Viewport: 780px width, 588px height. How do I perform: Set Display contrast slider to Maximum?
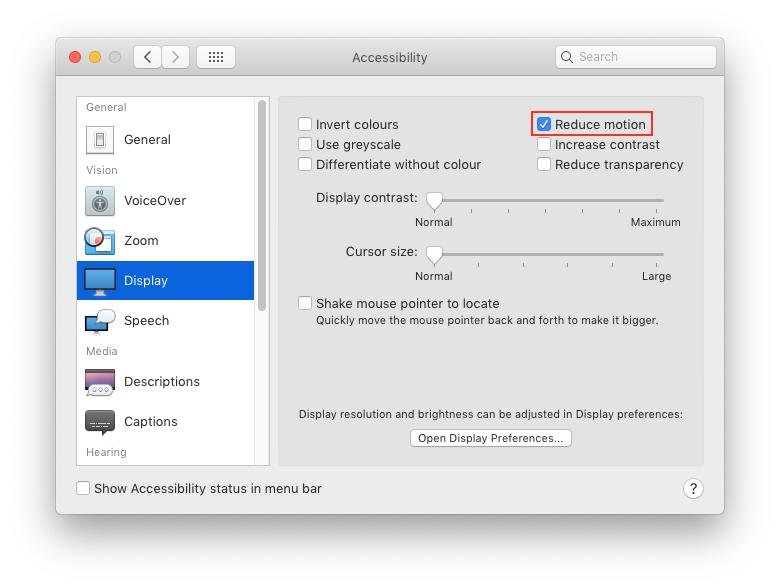click(x=662, y=201)
